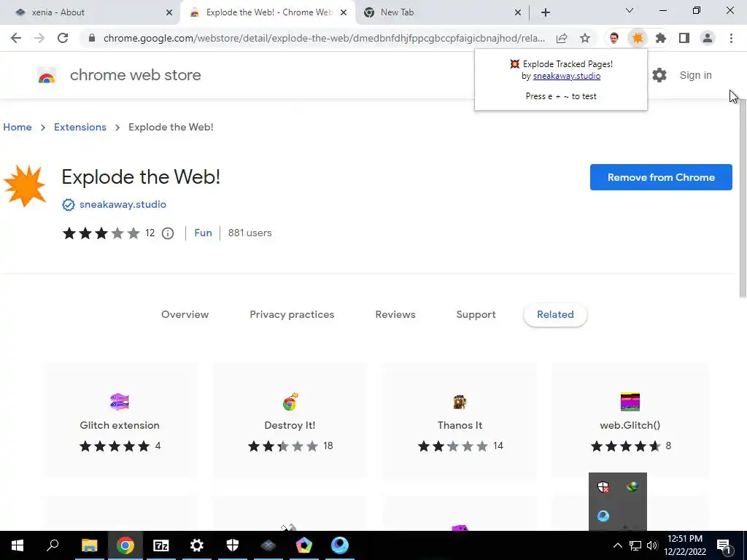Click the 881 users text
Image resolution: width=747 pixels, height=560 pixels.
point(249,233)
